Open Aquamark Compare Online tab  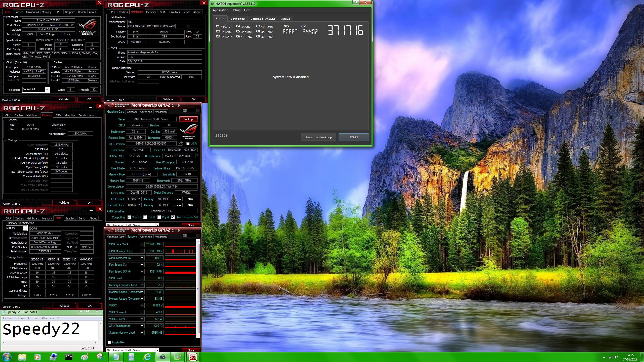click(x=263, y=19)
